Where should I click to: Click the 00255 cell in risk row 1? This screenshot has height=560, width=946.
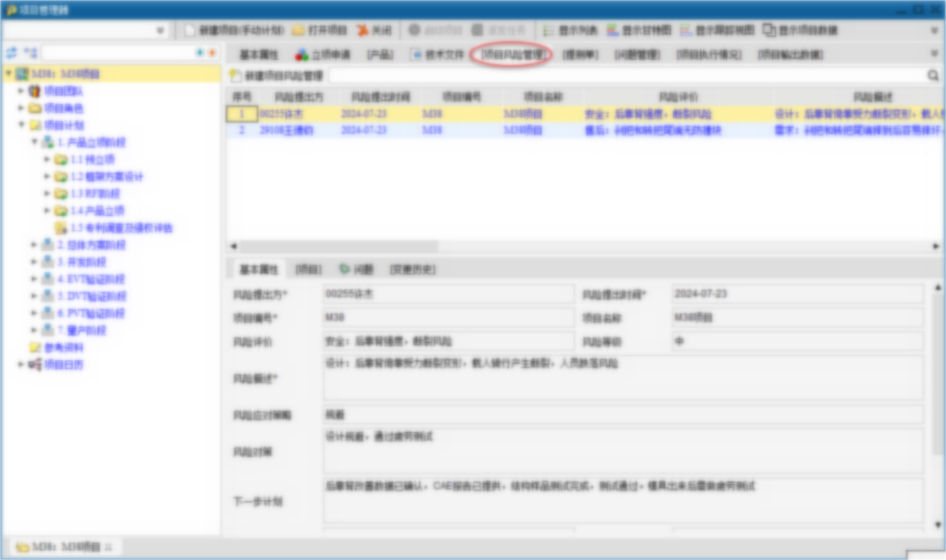pyautogui.click(x=299, y=114)
